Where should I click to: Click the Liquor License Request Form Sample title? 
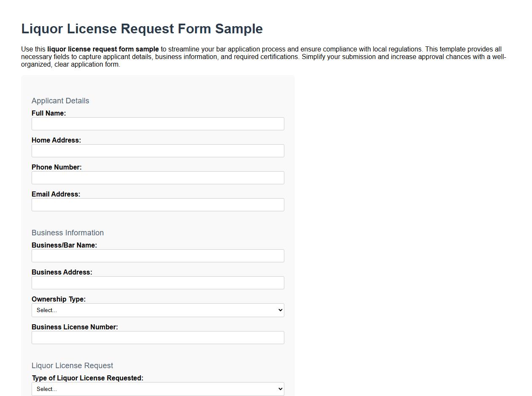142,29
